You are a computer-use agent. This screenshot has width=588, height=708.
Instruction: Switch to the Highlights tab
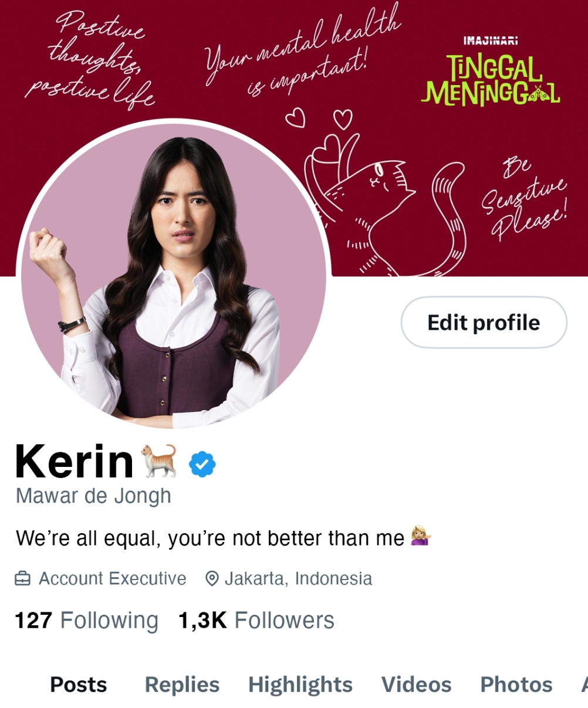(300, 685)
